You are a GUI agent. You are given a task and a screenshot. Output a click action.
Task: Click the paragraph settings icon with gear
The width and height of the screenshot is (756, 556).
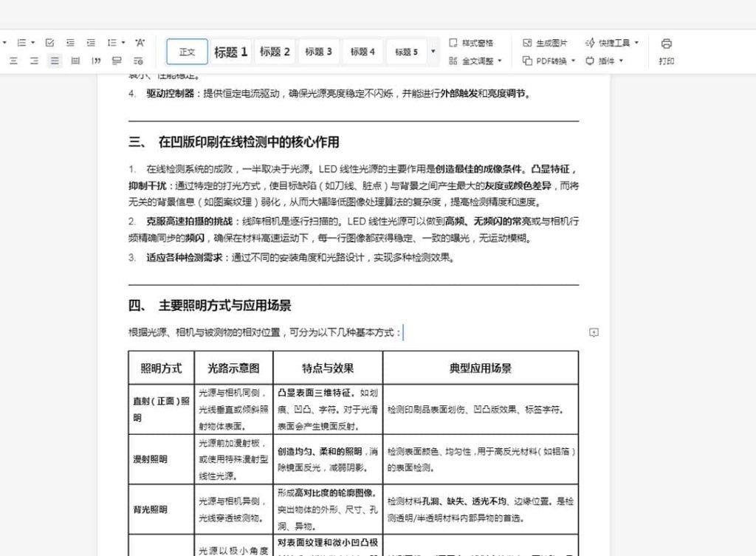pos(138,61)
